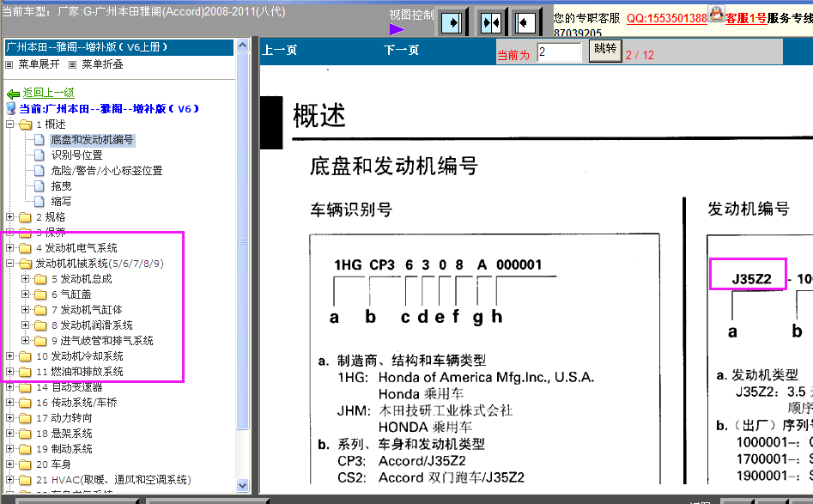The width and height of the screenshot is (813, 504).
Task: Click 菜单折叠 to collapse the menu
Action: click(103, 64)
